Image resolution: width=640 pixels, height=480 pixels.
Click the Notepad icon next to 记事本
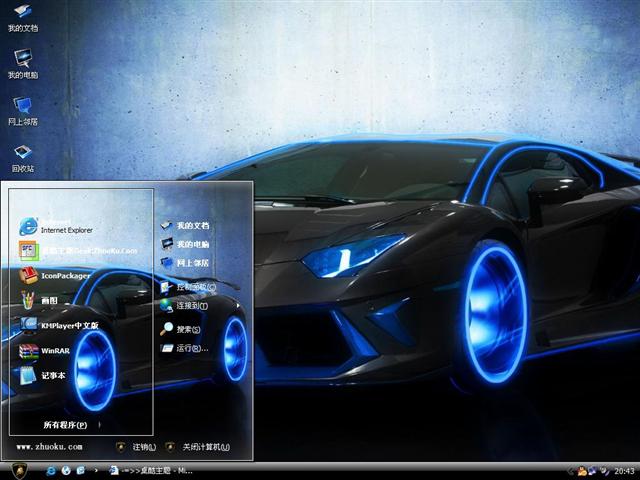(28, 376)
